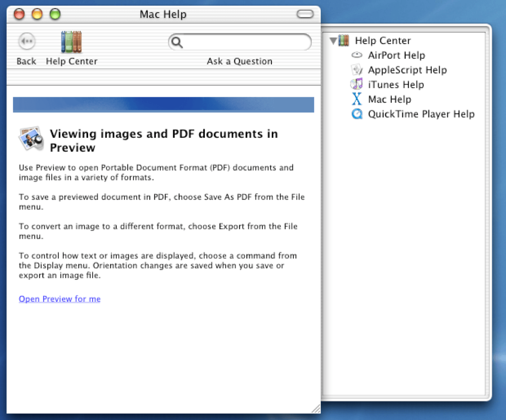This screenshot has height=420, width=506.
Task: Select iTunes Help in the list
Action: point(396,85)
